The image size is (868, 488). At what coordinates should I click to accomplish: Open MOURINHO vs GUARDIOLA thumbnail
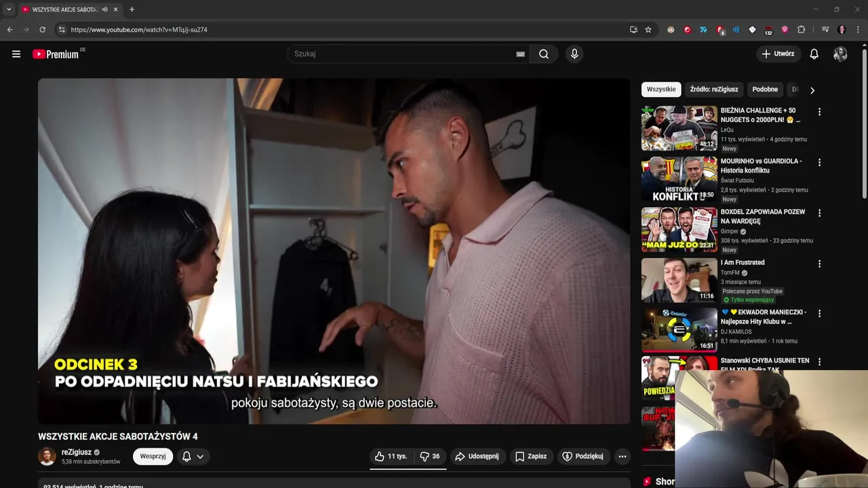coord(679,179)
